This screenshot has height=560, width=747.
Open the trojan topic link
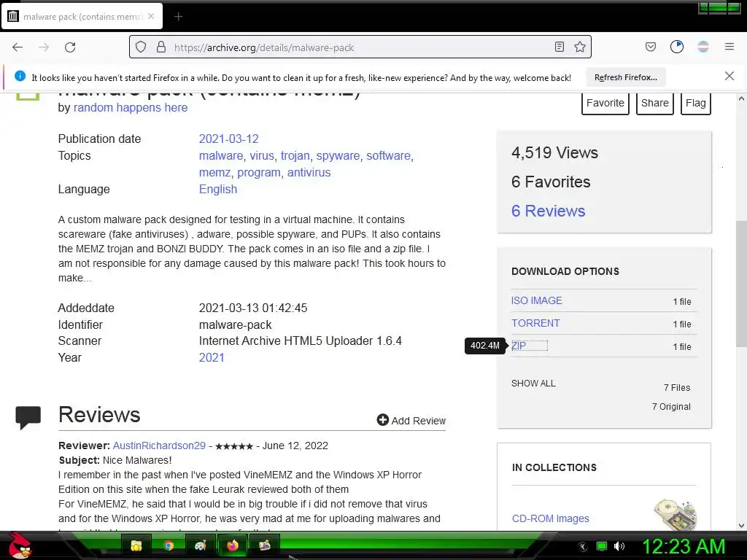tap(295, 156)
